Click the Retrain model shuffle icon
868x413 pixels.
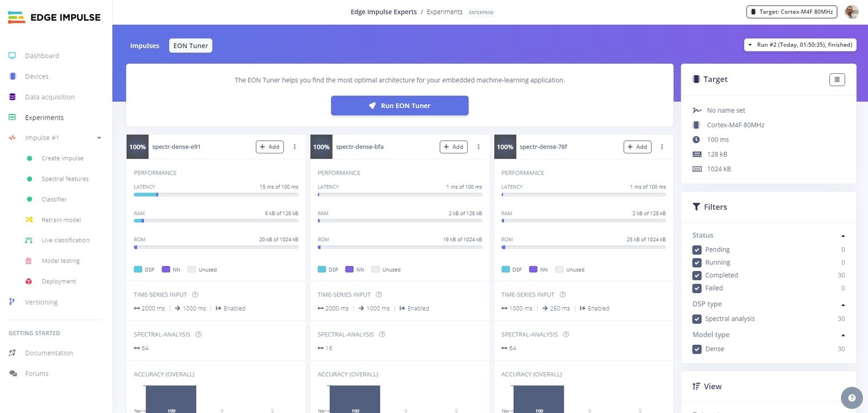click(29, 220)
